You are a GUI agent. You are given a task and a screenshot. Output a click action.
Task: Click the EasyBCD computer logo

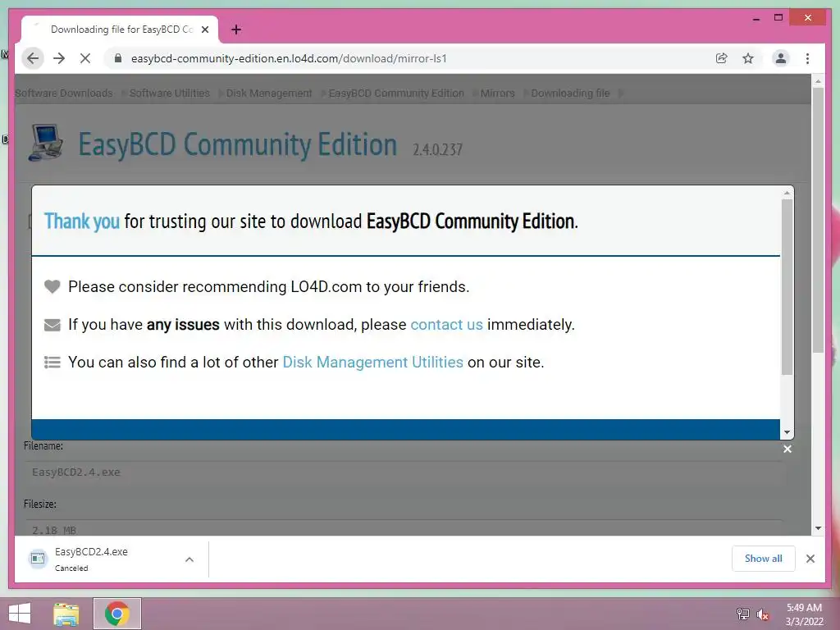[46, 143]
